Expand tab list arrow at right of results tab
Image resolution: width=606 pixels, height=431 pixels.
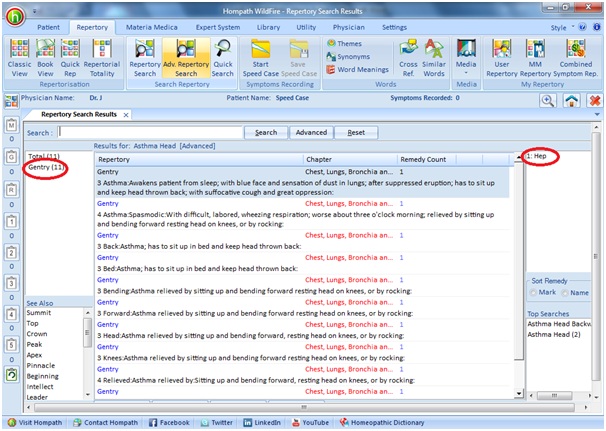[x=597, y=115]
